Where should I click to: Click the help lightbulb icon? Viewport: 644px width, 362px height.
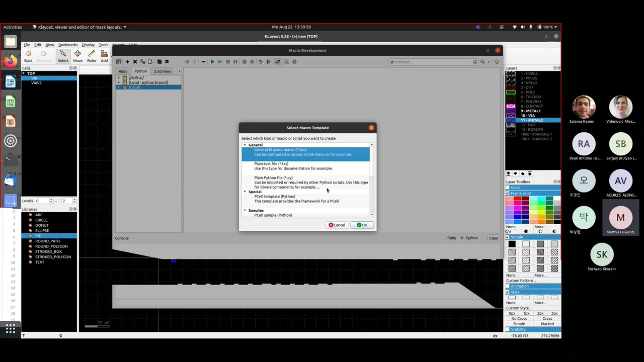pos(497,62)
